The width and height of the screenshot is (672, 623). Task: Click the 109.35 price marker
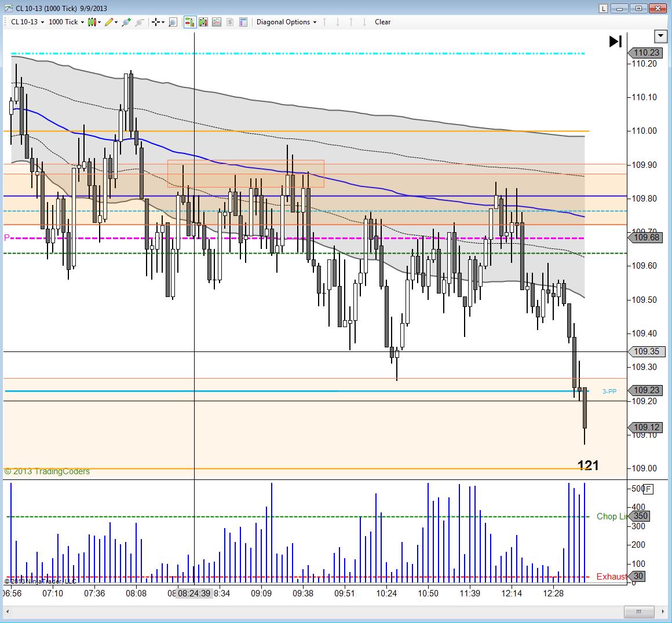[645, 351]
